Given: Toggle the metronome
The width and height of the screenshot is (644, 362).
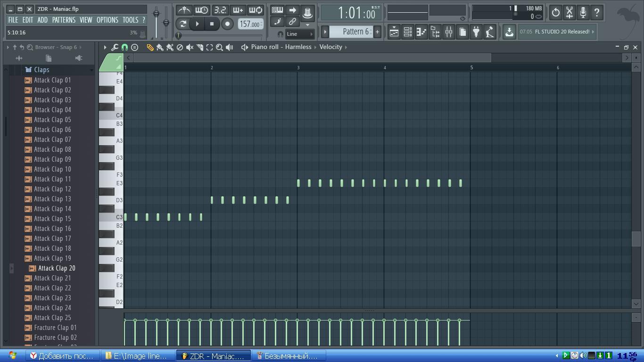Looking at the screenshot, I should click(x=184, y=10).
